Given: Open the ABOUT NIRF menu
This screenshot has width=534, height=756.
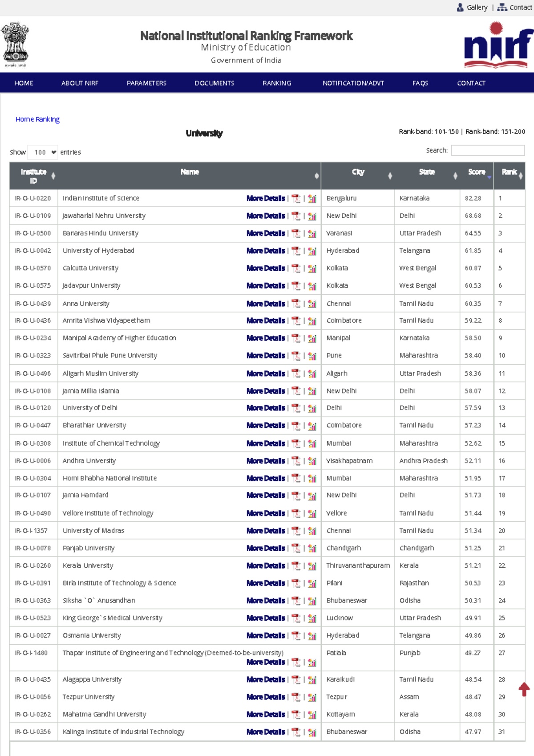Looking at the screenshot, I should (x=80, y=83).
